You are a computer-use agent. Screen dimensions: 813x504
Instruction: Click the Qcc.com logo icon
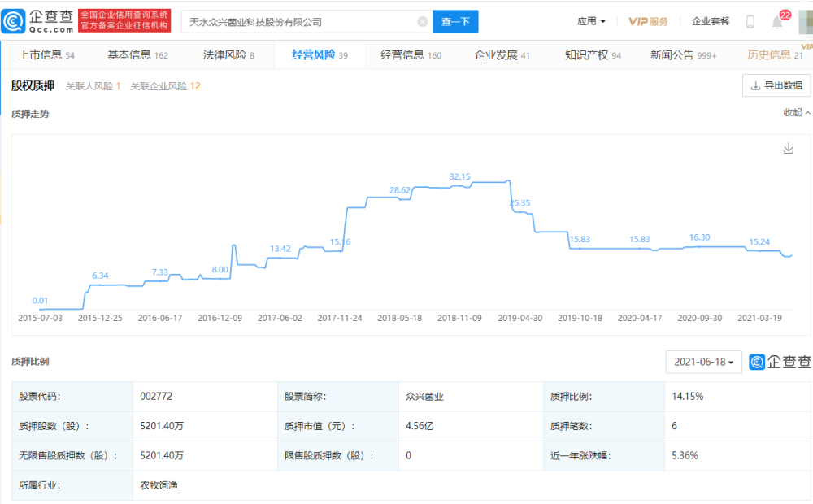pyautogui.click(x=13, y=22)
